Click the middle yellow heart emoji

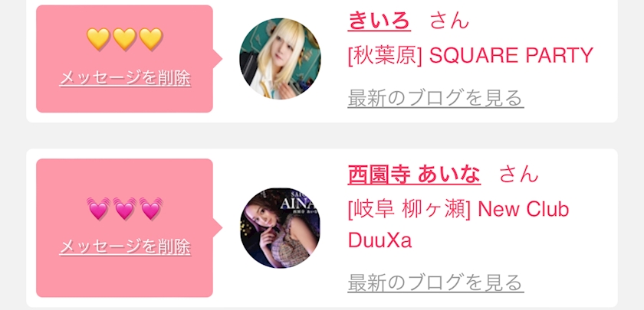coord(124,39)
